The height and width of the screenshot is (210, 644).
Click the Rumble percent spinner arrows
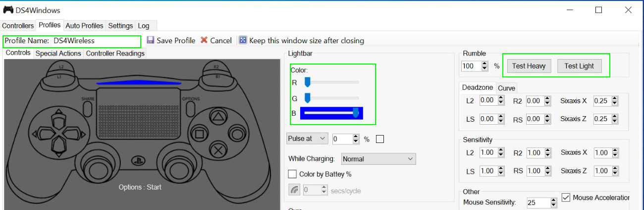pos(485,66)
